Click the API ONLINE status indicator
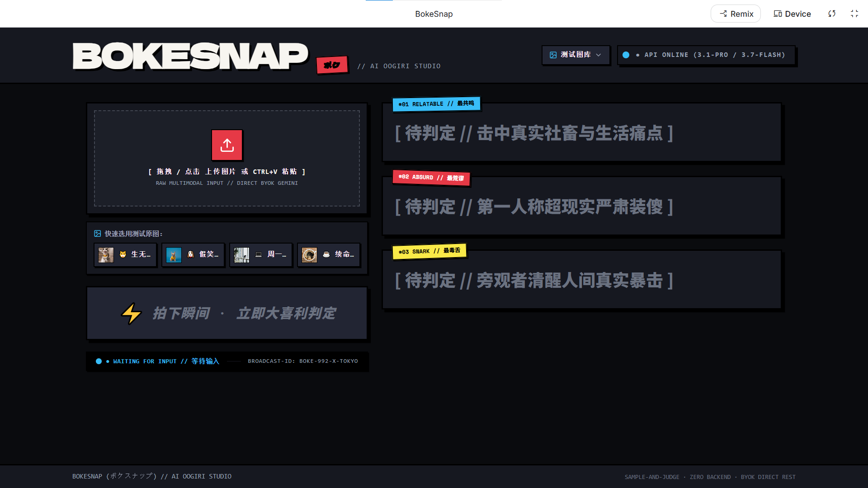This screenshot has height=488, width=868. pos(706,55)
